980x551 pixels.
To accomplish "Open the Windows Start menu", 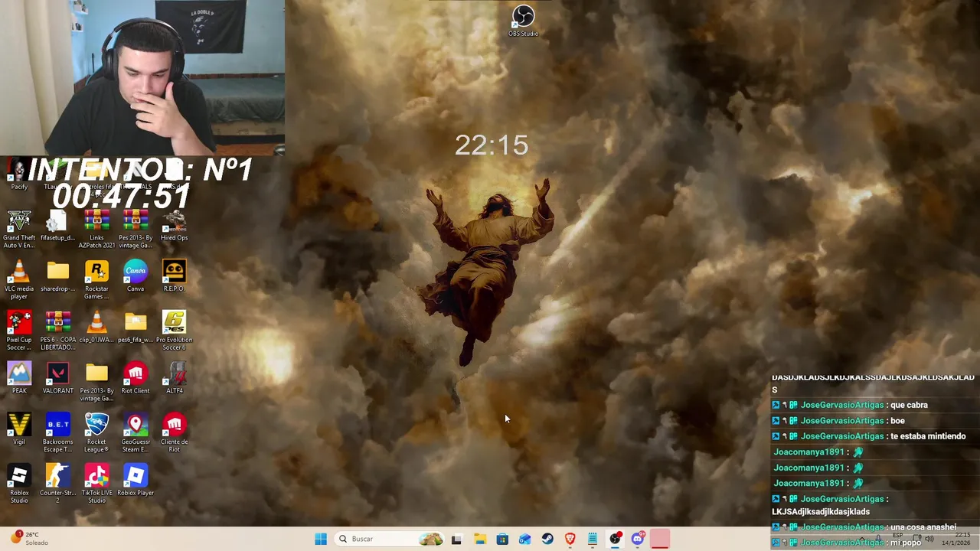I will coord(321,539).
